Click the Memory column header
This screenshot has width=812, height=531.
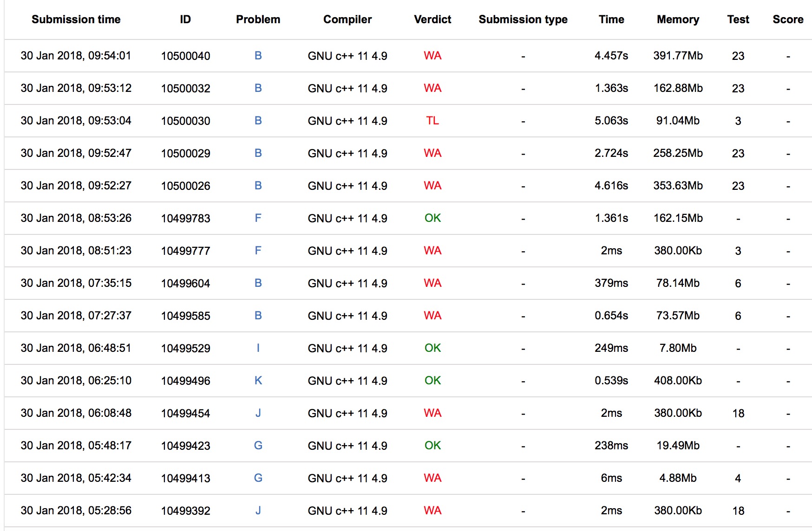pos(677,19)
